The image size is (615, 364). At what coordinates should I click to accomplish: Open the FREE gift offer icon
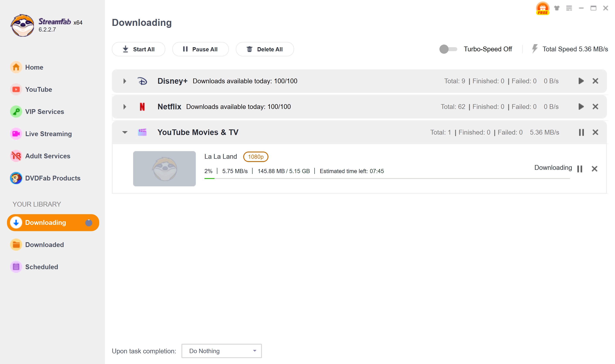(542, 8)
